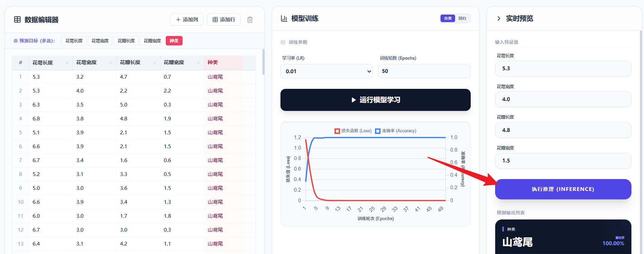Toggle 花萼长度 as prediction target

tap(74, 41)
